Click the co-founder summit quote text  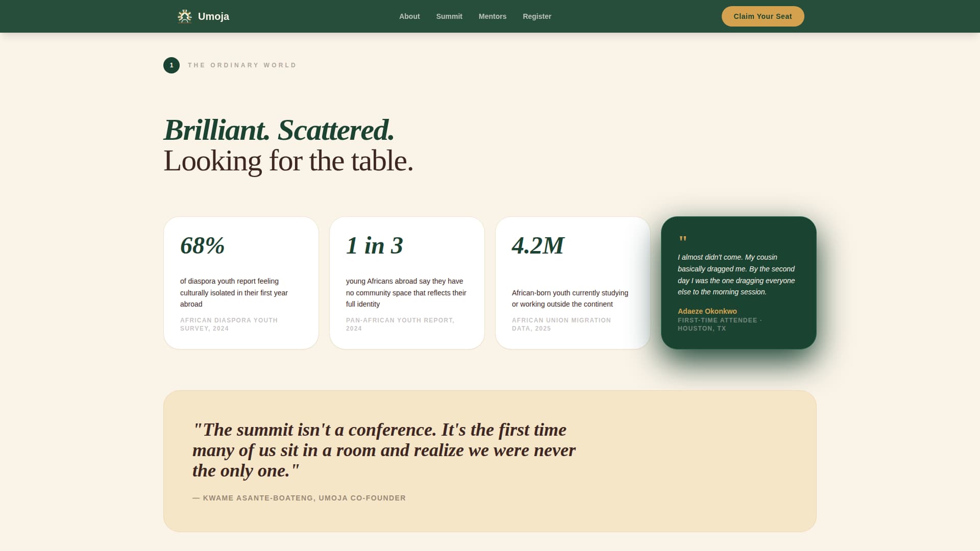coord(384,450)
